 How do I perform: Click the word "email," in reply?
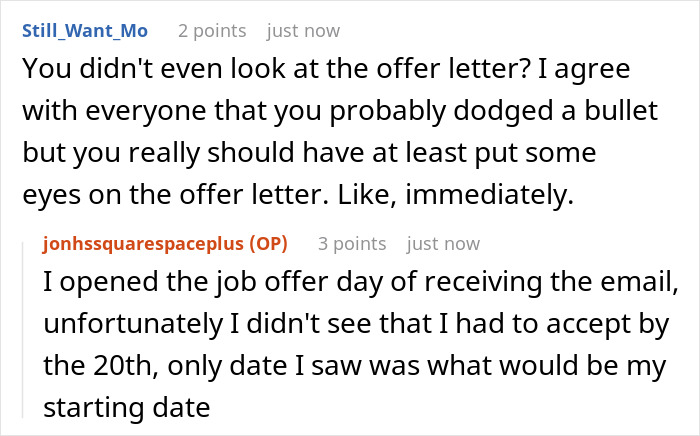(x=641, y=283)
